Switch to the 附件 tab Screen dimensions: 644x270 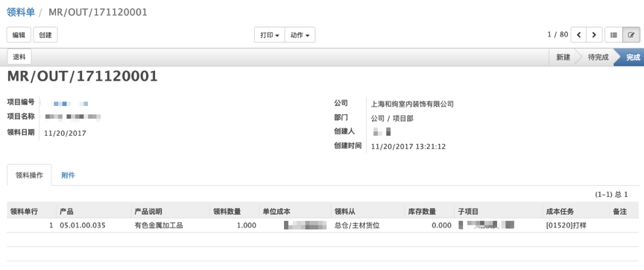68,175
